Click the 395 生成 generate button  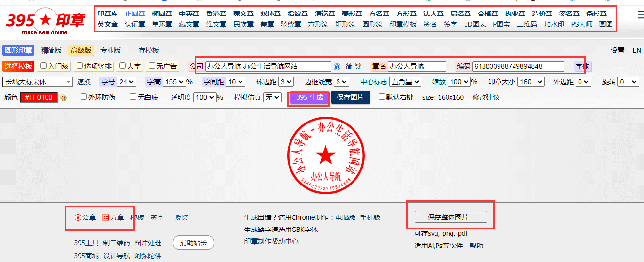click(x=310, y=97)
